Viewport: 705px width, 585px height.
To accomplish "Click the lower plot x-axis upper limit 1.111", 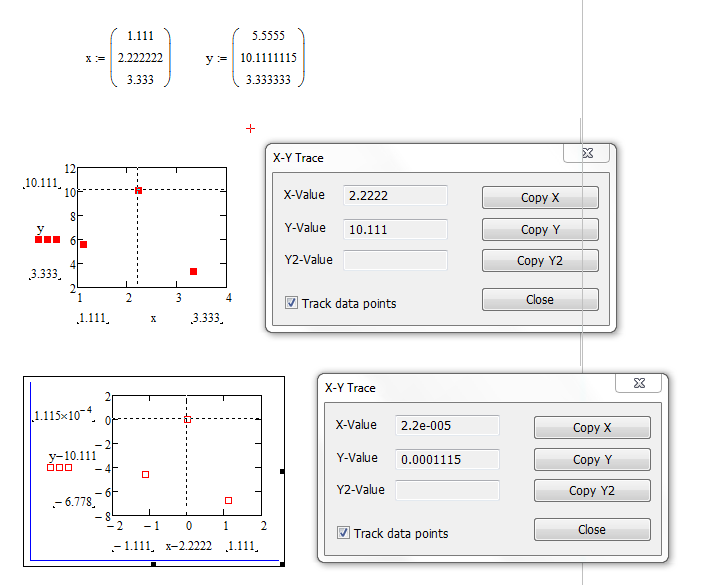I will tap(242, 546).
